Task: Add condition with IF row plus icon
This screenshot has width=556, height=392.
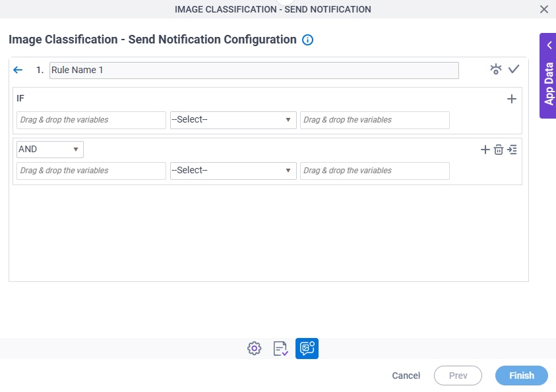Action: pyautogui.click(x=511, y=99)
